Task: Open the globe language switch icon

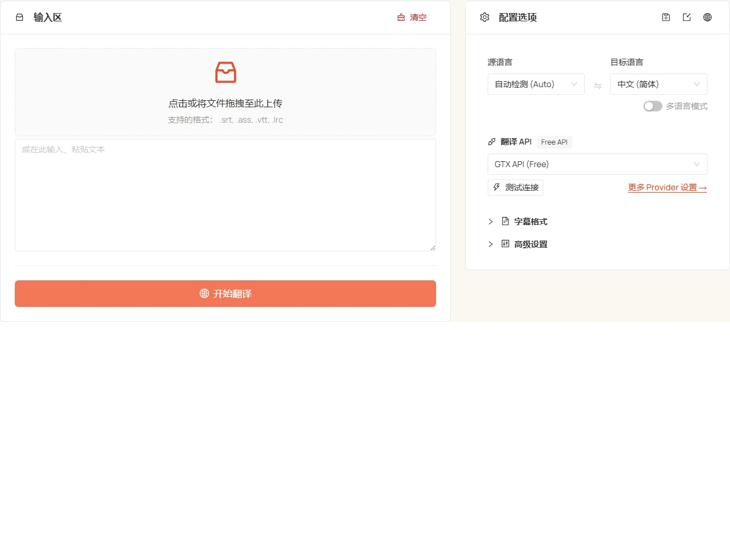Action: click(x=707, y=17)
